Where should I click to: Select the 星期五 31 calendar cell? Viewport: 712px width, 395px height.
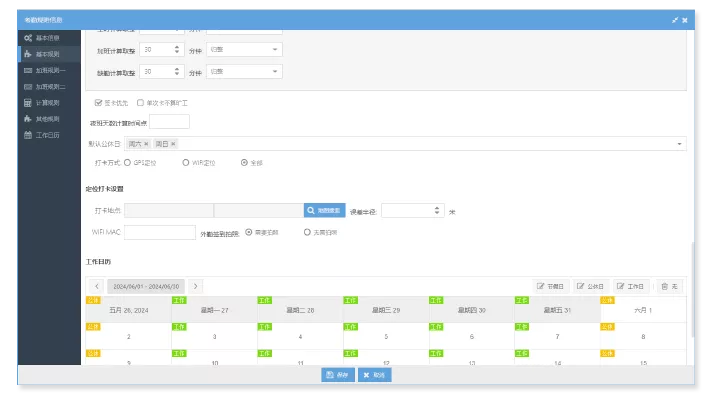tap(557, 310)
